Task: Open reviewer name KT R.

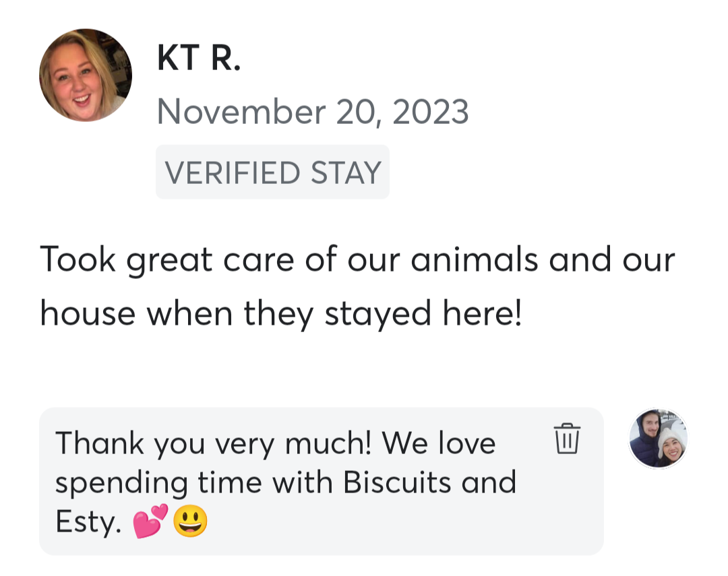Action: [199, 59]
